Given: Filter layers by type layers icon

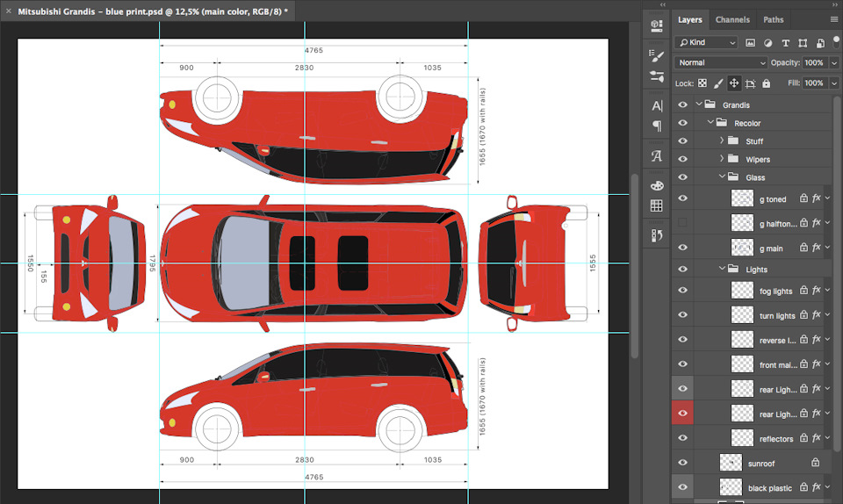Looking at the screenshot, I should pos(785,42).
